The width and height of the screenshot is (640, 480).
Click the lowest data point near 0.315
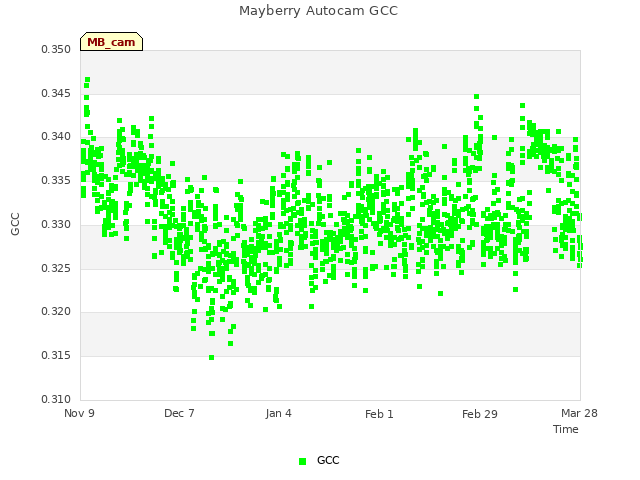pyautogui.click(x=211, y=358)
